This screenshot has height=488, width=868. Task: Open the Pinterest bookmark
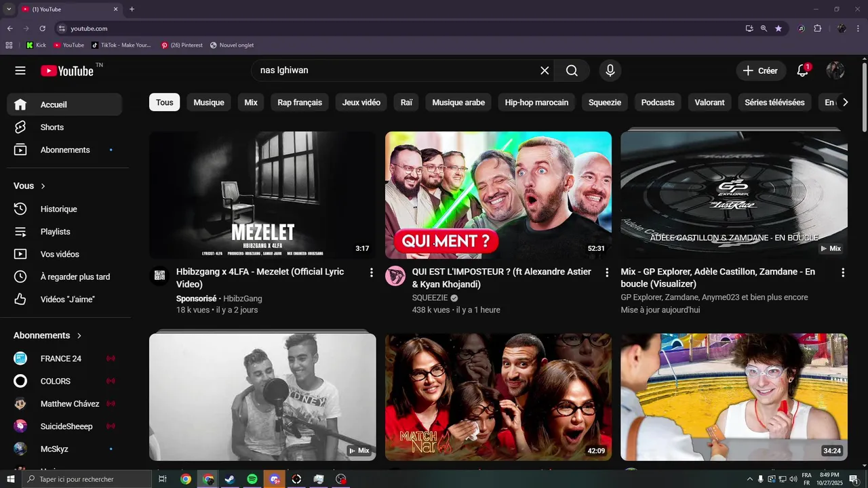tap(182, 45)
